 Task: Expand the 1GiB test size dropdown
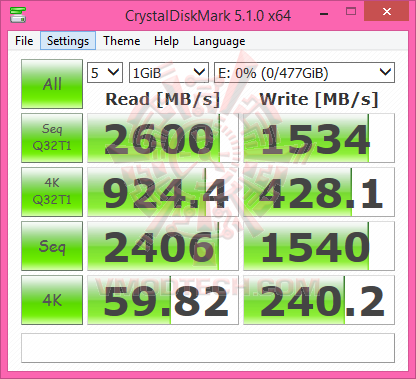point(169,72)
